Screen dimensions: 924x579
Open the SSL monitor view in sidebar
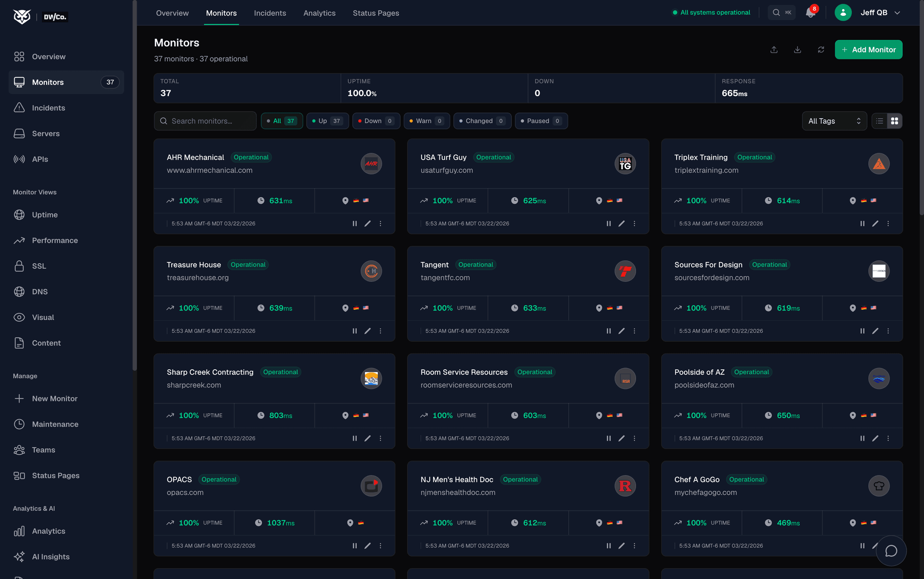click(39, 266)
